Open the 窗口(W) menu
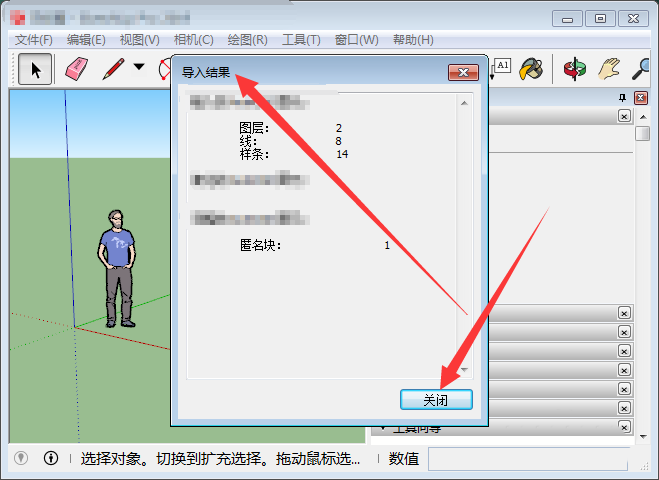The width and height of the screenshot is (659, 480). pos(356,40)
